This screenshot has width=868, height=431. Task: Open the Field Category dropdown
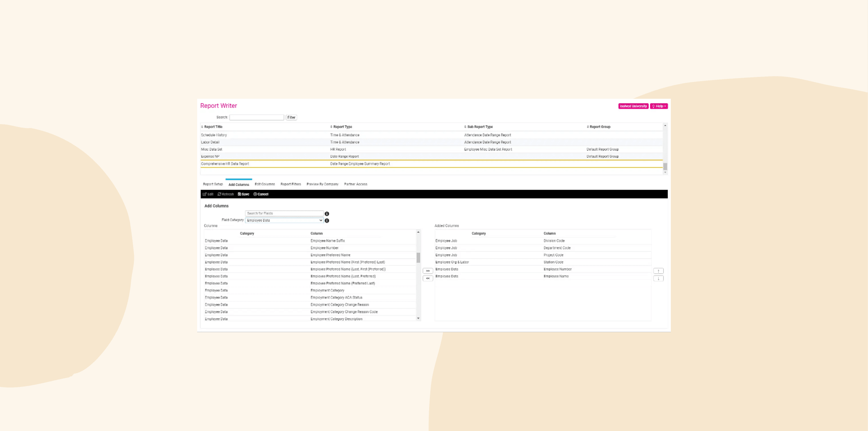[x=284, y=220]
